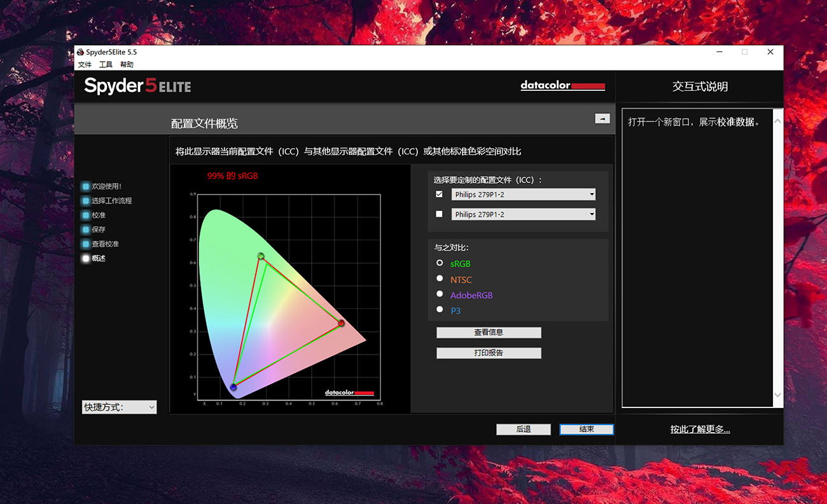Click the 查看信息 button

[489, 332]
